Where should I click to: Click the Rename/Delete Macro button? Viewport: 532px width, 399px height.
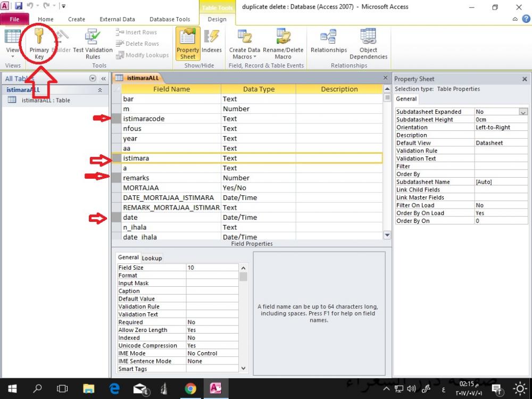coord(283,44)
